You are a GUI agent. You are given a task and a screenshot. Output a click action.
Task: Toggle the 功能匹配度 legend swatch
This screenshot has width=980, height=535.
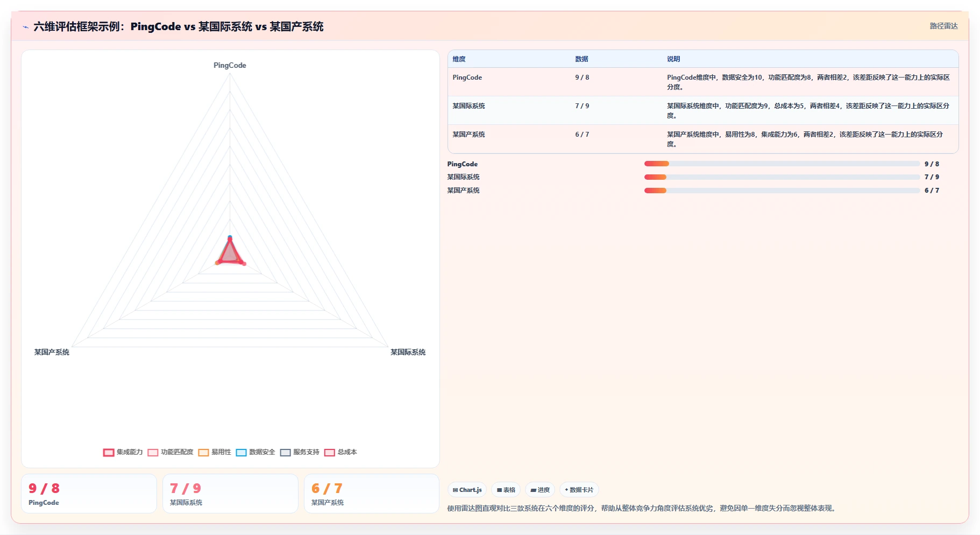point(153,452)
